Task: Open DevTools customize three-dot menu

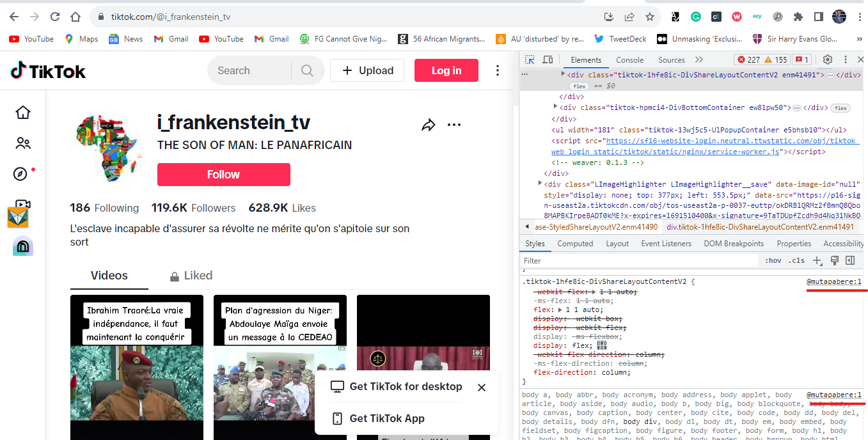Action: click(845, 59)
